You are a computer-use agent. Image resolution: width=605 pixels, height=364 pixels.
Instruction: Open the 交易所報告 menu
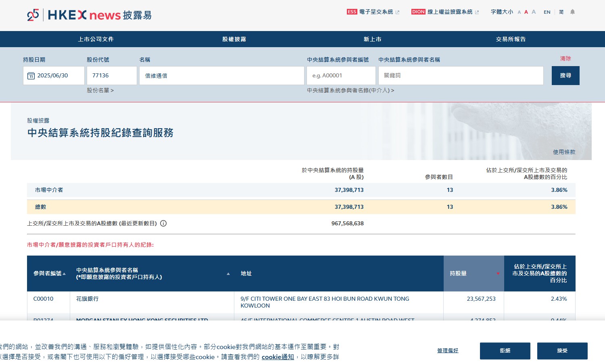tap(511, 39)
